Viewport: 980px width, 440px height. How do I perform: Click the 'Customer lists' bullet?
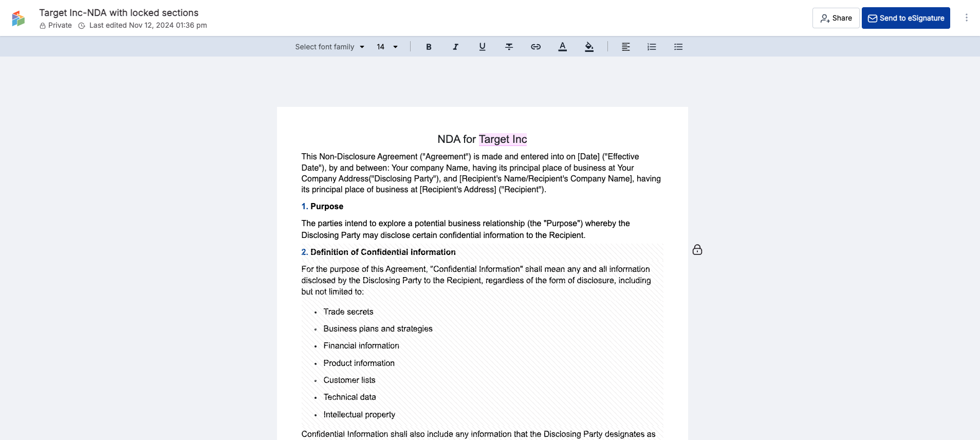349,380
